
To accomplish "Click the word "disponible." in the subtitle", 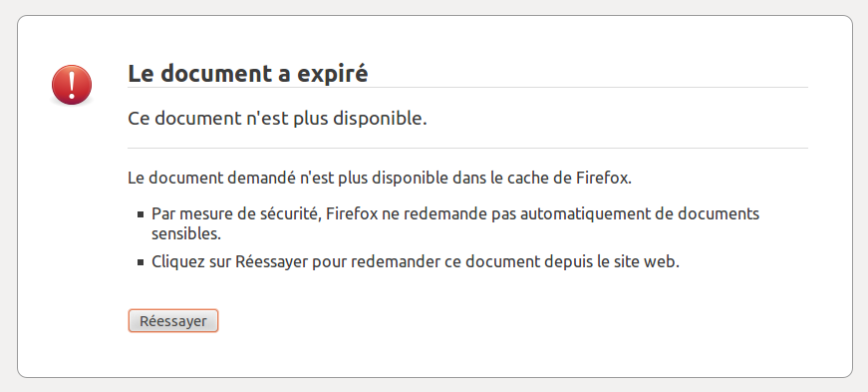I will click(380, 118).
